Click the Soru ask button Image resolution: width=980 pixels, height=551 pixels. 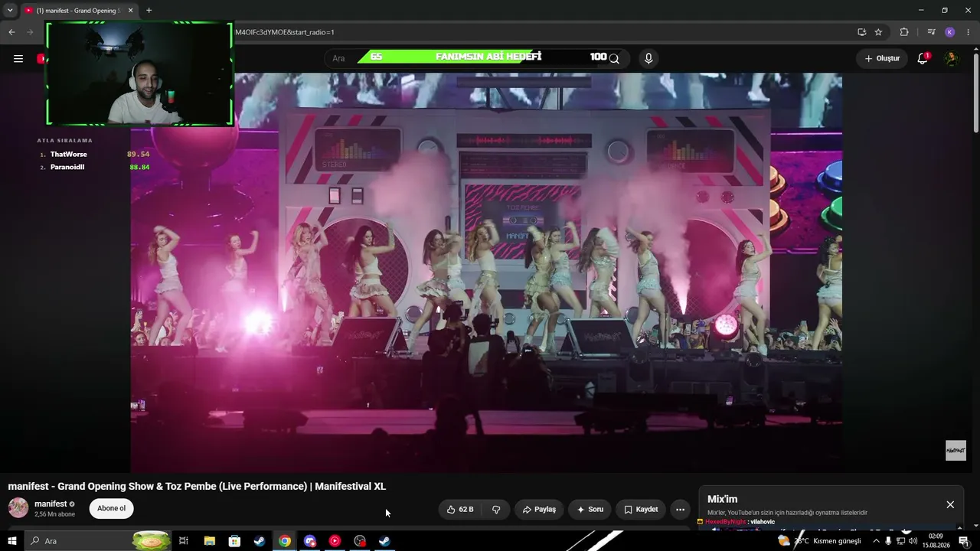[x=590, y=510]
